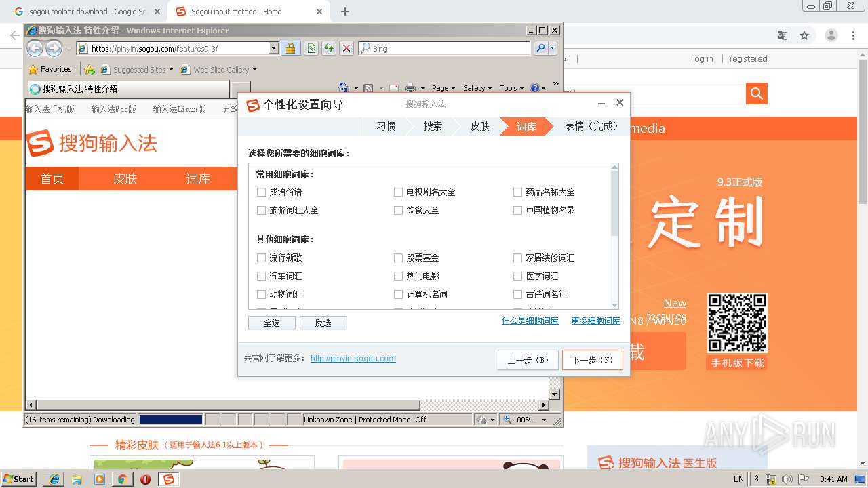The width and height of the screenshot is (868, 488).
Task: Open the Tools menu dropdown in IE
Action: point(512,88)
